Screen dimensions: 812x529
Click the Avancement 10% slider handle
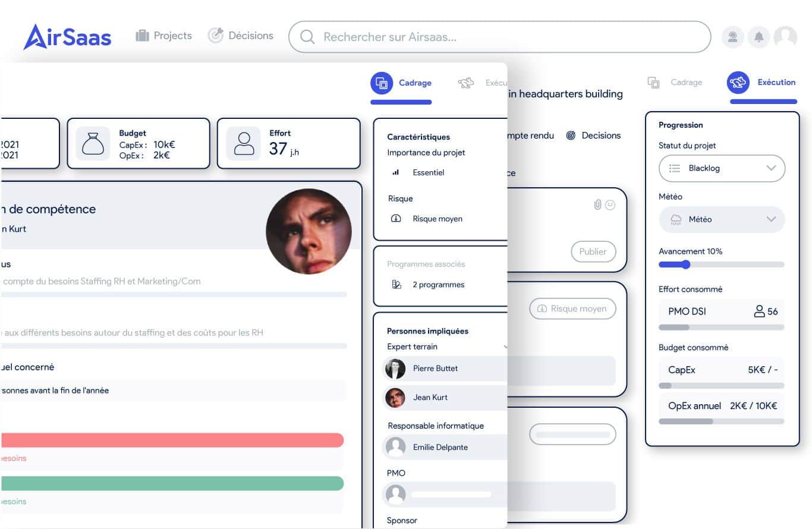(685, 264)
